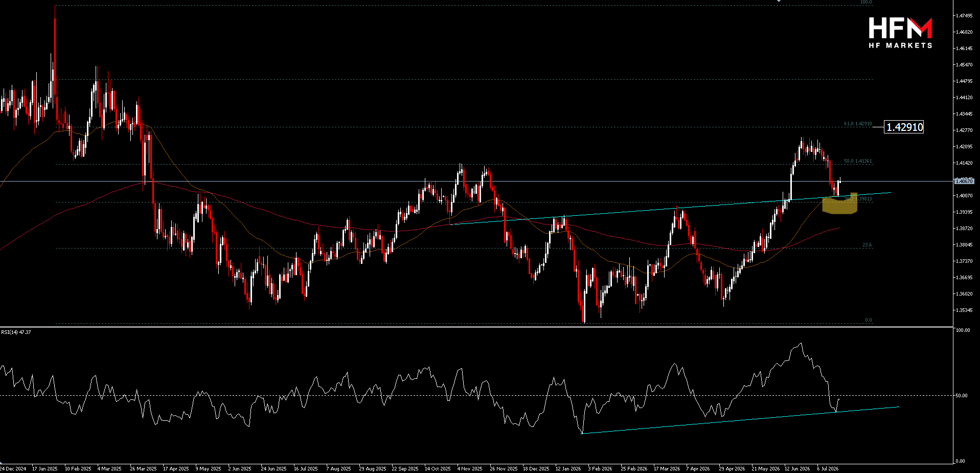Click the 9 May 2025 date label
The image size is (980, 473).
click(x=209, y=469)
